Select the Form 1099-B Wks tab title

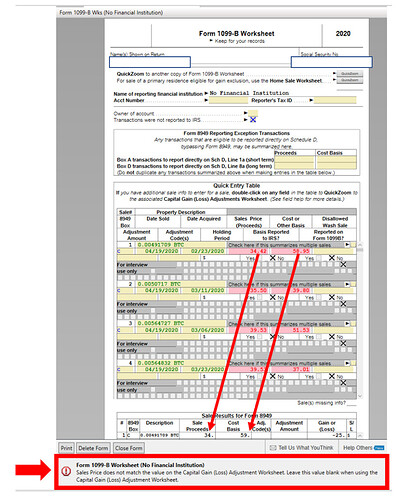pyautogui.click(x=111, y=13)
